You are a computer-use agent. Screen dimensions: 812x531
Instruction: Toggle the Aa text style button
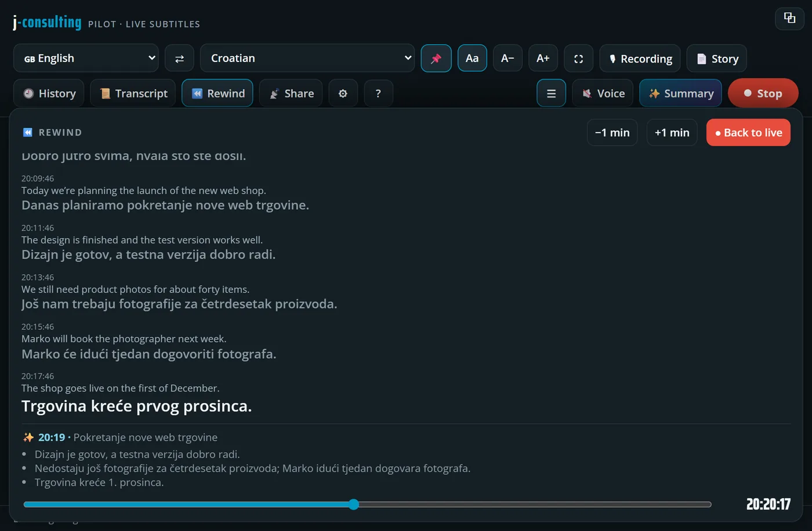(472, 58)
